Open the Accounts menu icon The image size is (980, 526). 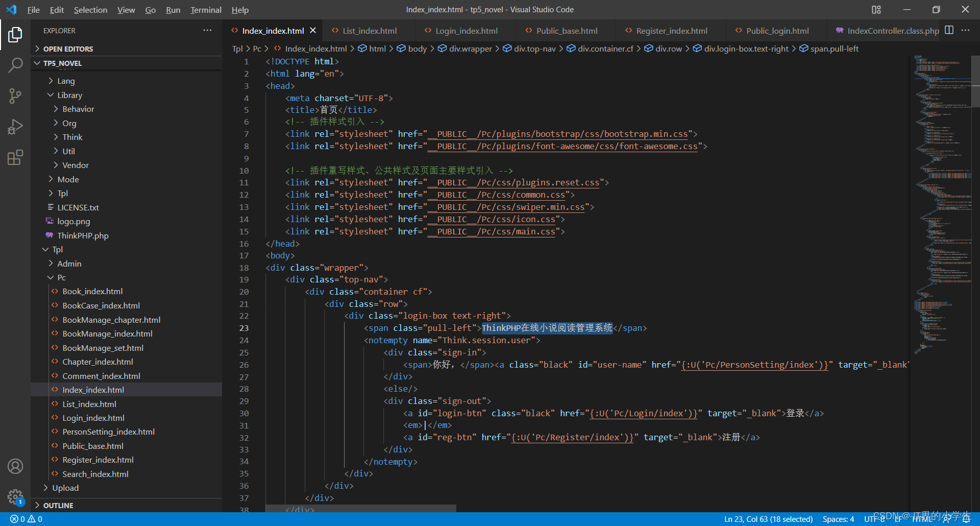[15, 466]
